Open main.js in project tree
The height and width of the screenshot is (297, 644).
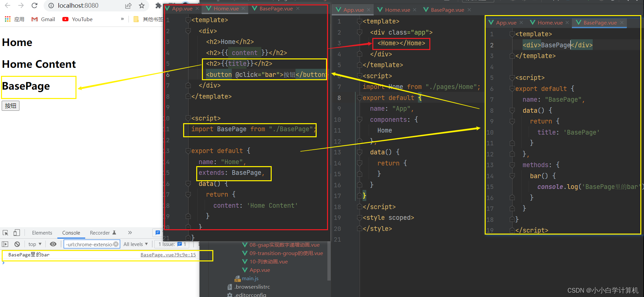click(x=247, y=278)
